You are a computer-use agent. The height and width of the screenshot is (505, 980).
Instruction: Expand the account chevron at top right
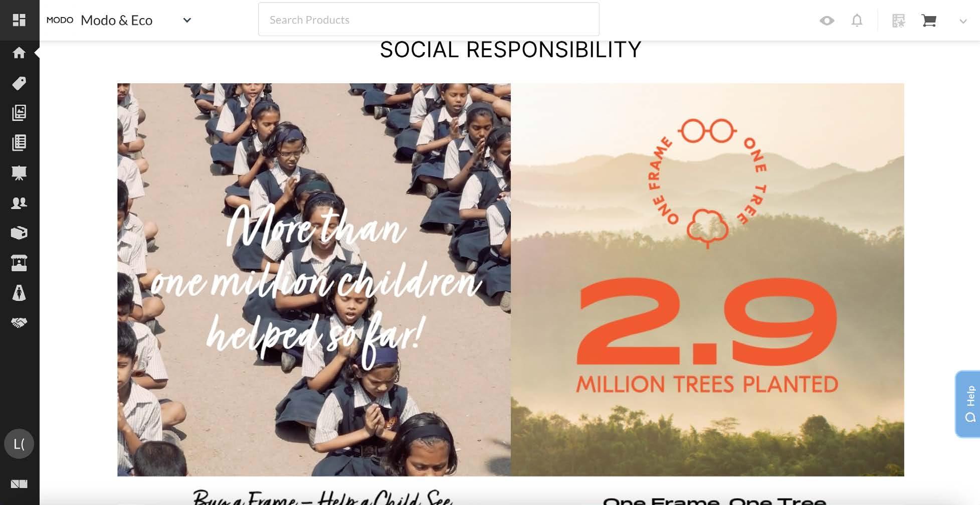click(x=963, y=21)
